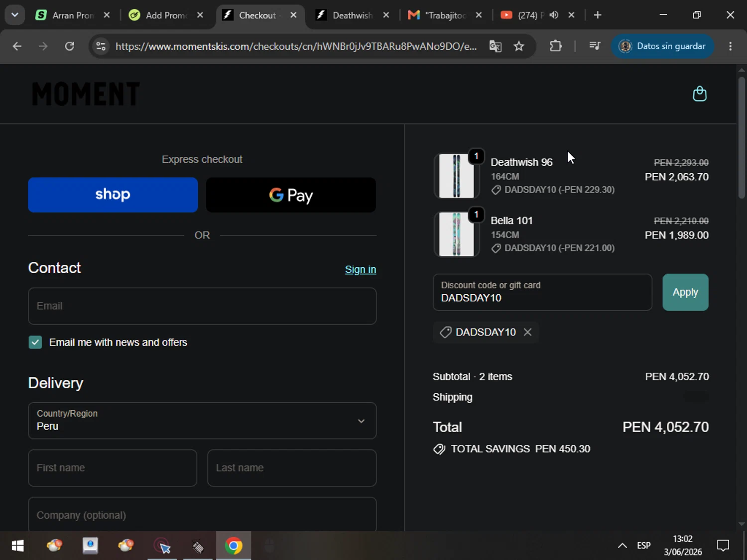Screen dimensions: 747x560
Task: Click the MOMENT store logo
Action: (x=86, y=94)
